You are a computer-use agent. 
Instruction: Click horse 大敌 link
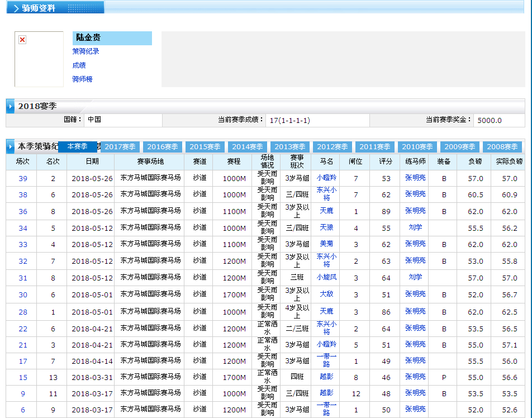326,294
